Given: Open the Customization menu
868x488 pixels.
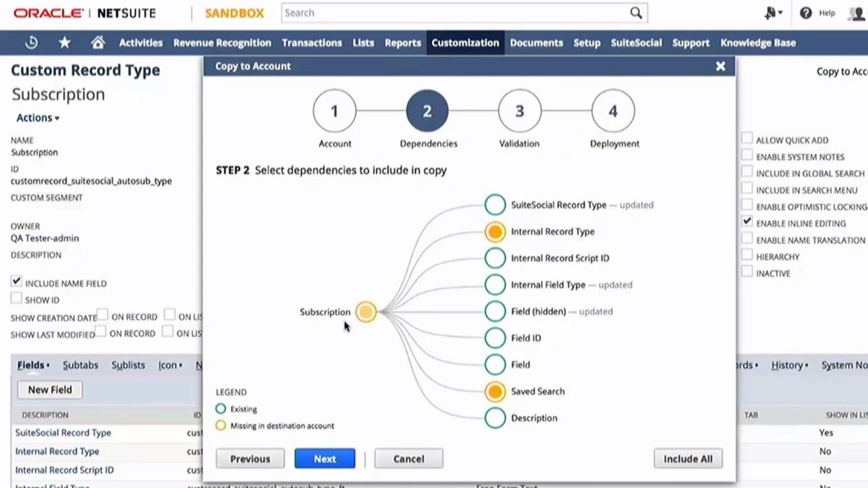Looking at the screenshot, I should 465,43.
